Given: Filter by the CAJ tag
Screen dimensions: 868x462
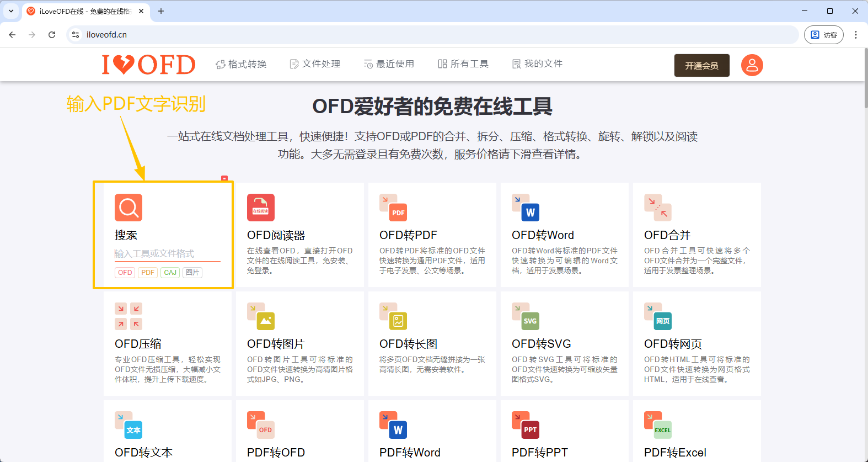Looking at the screenshot, I should 170,273.
